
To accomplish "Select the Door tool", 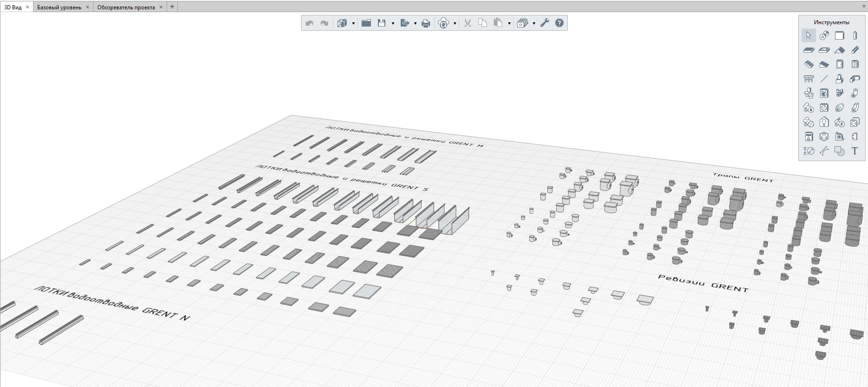I will point(840,64).
